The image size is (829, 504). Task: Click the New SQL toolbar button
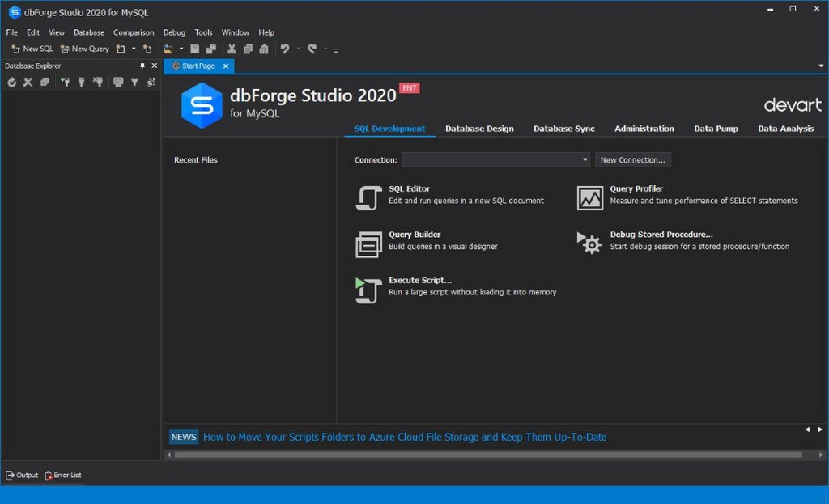pyautogui.click(x=32, y=49)
